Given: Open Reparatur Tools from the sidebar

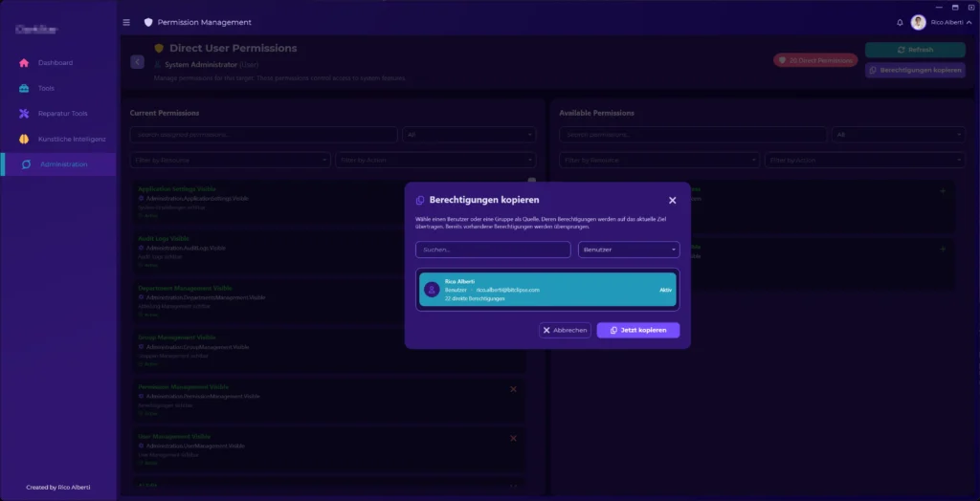Looking at the screenshot, I should click(x=58, y=114).
